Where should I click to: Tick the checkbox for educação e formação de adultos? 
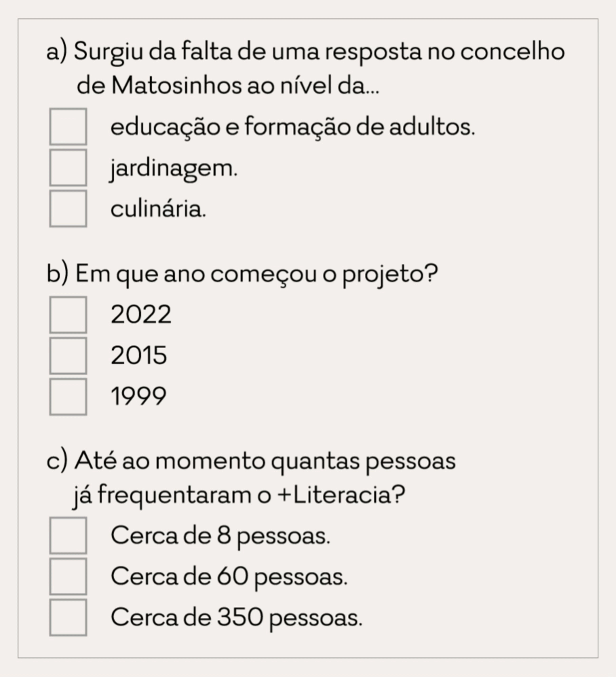pyautogui.click(x=68, y=127)
